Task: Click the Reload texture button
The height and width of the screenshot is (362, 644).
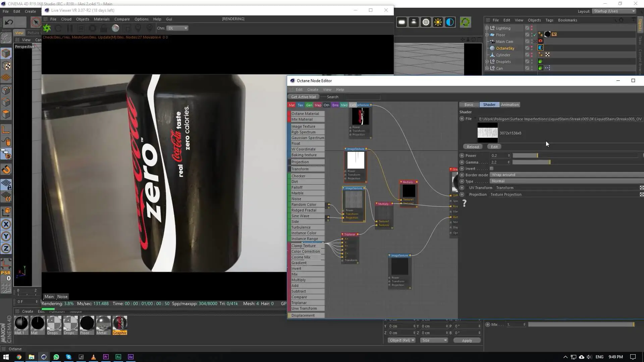Action: 473,147
